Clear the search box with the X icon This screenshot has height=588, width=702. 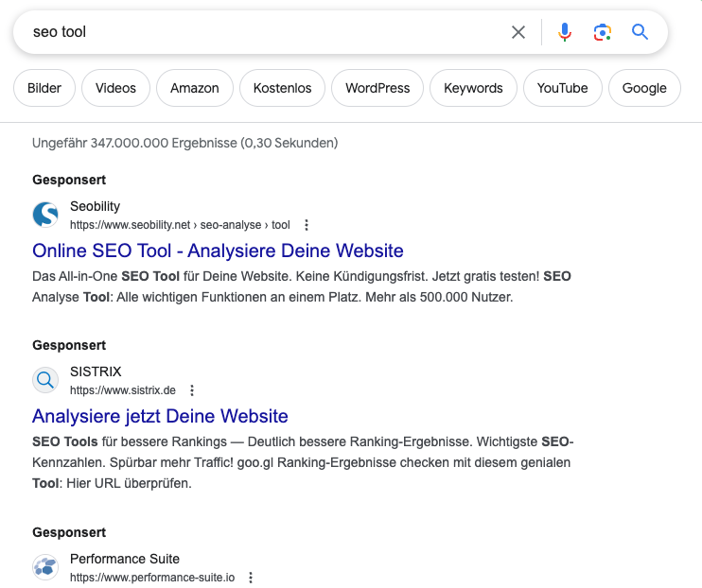[x=518, y=32]
